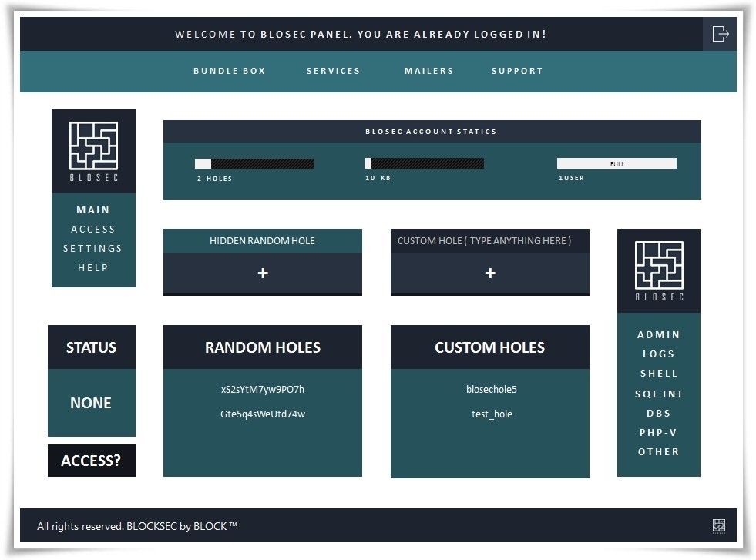The height and width of the screenshot is (560, 756).
Task: Add a hidden random hole with plus
Action: pyautogui.click(x=263, y=273)
